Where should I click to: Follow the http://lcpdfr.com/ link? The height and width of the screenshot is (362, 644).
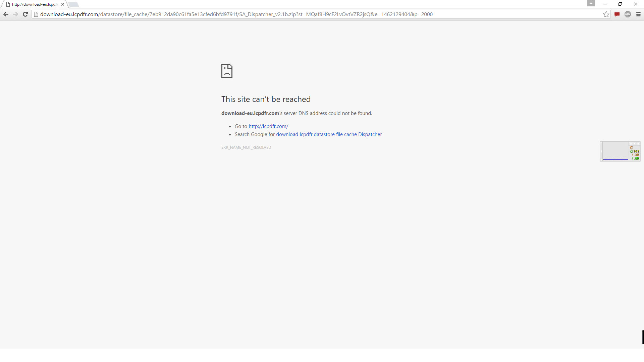[268, 126]
